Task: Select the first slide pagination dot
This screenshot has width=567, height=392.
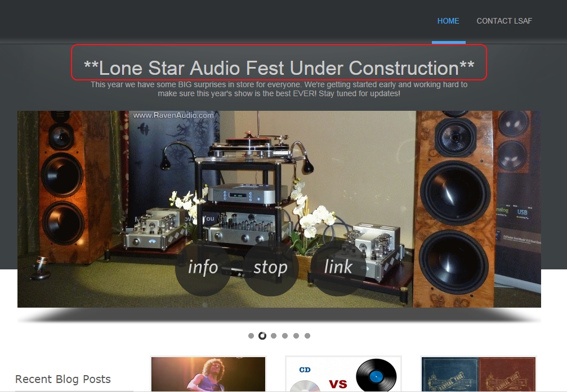Action: click(x=251, y=336)
